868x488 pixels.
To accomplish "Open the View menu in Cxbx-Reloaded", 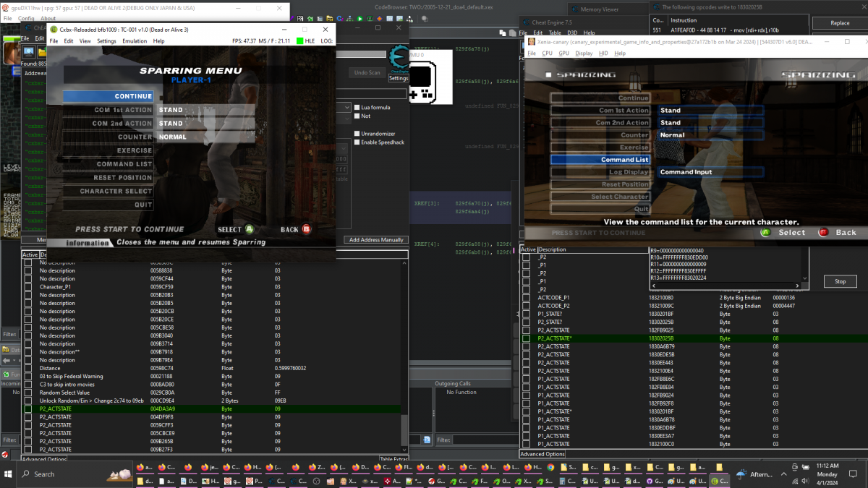I will coord(85,41).
